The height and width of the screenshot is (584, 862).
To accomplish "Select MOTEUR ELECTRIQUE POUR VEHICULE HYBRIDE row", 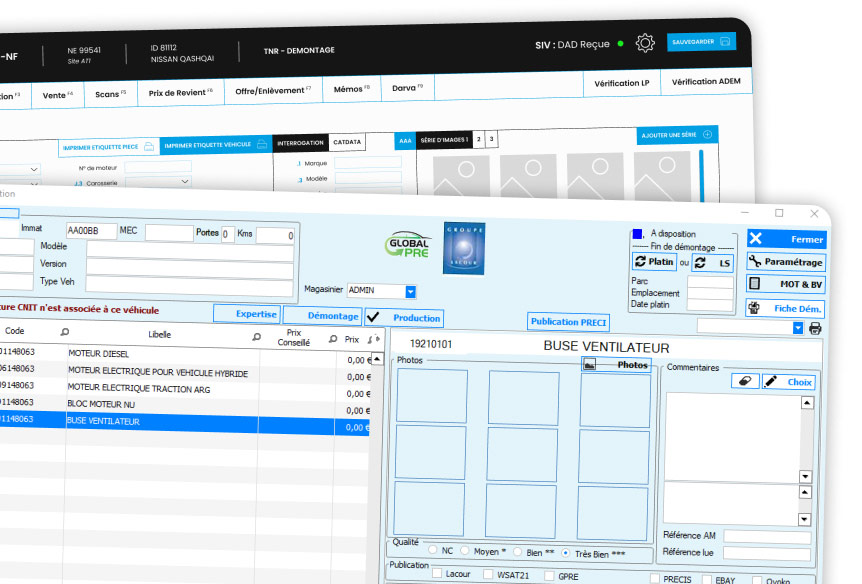I will tap(185, 372).
